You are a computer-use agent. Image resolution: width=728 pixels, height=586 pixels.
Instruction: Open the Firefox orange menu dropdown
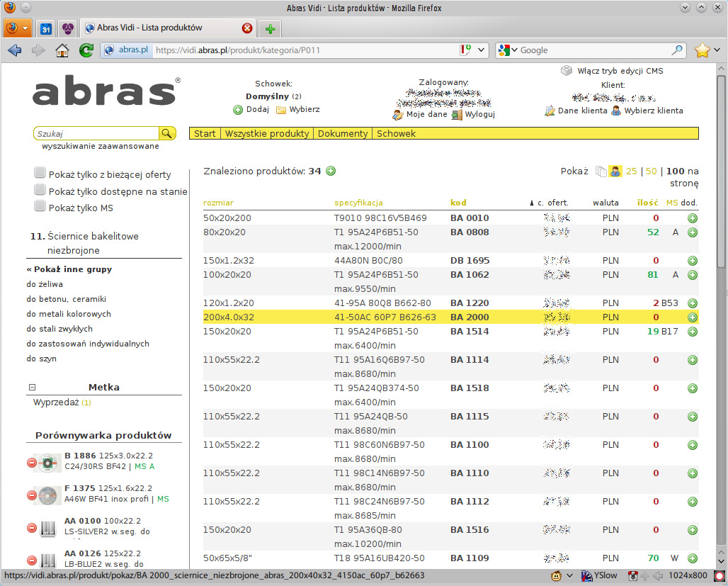tap(18, 28)
